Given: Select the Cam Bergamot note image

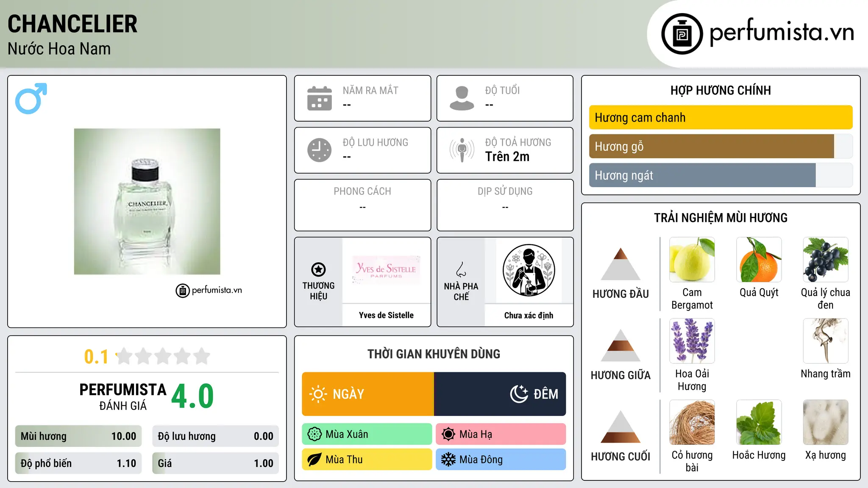Looking at the screenshot, I should (692, 260).
